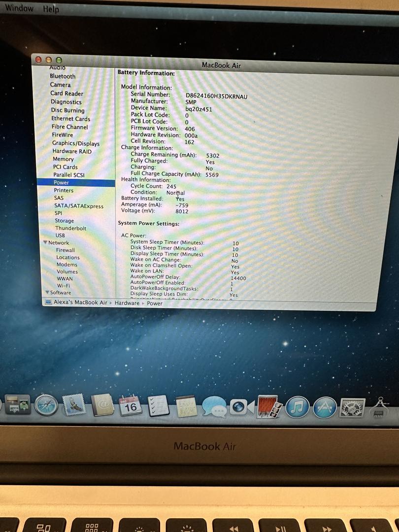Viewport: 399px width, 532px height.
Task: Launch FaceTime from the Dock
Action: coord(242,407)
